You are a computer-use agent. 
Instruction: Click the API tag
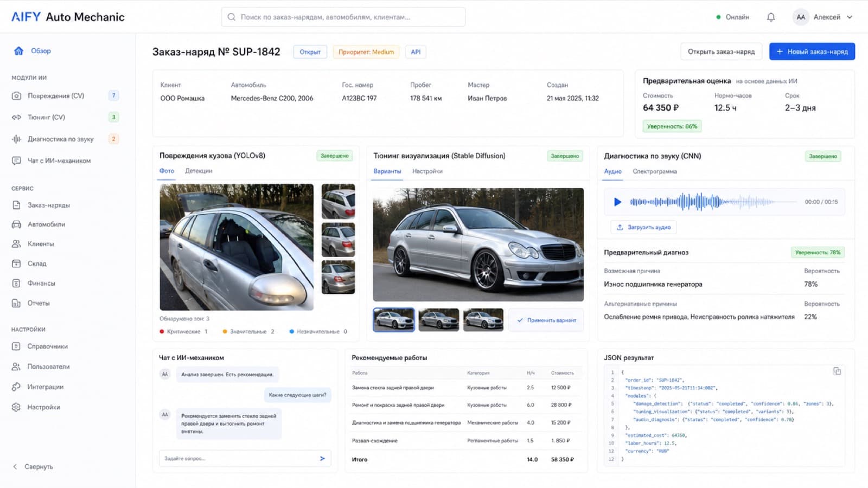416,52
